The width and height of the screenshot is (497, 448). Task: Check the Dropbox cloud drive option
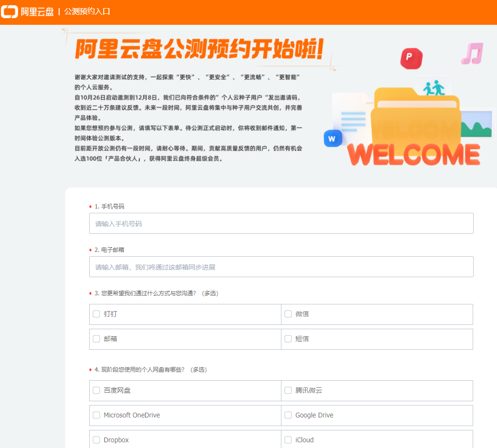click(x=96, y=440)
